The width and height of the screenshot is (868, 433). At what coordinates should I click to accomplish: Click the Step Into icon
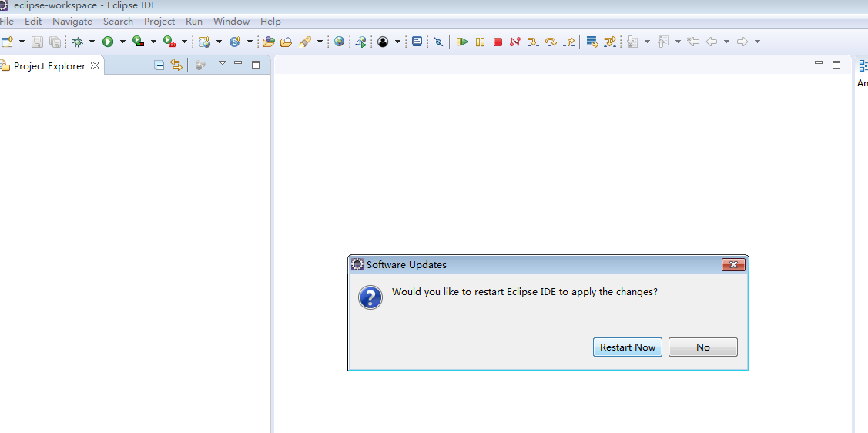pos(533,42)
